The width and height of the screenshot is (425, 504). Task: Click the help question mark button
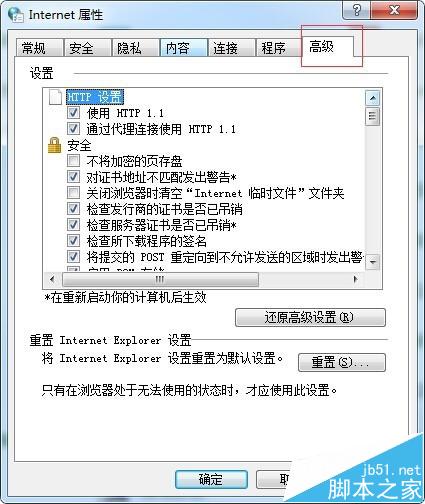[356, 10]
